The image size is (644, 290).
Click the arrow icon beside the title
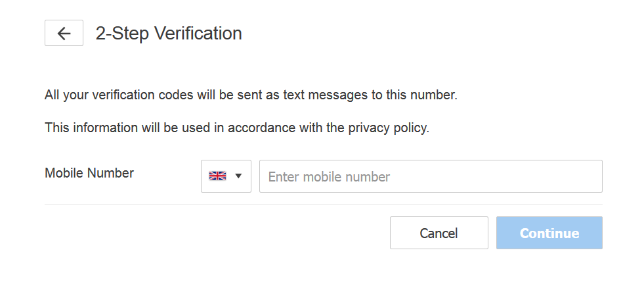pyautogui.click(x=64, y=33)
